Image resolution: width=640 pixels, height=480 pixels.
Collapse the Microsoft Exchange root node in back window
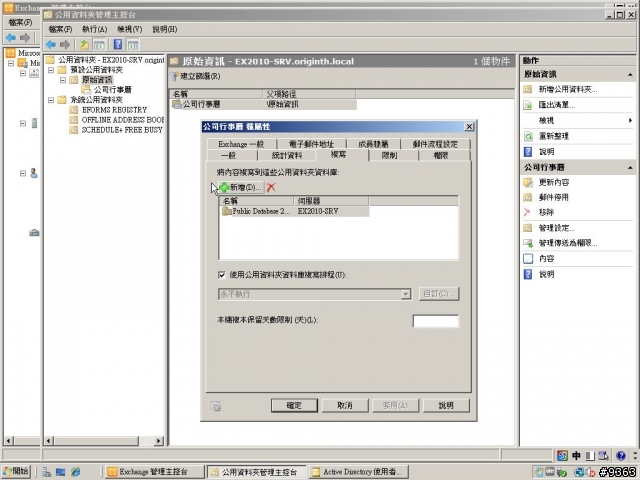pyautogui.click(x=11, y=63)
